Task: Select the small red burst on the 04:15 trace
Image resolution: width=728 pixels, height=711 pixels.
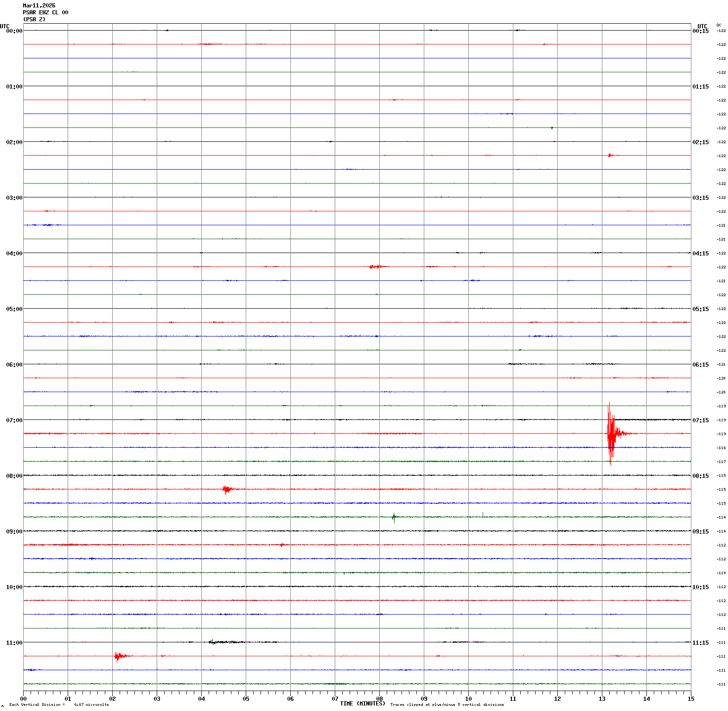Action: (x=377, y=267)
